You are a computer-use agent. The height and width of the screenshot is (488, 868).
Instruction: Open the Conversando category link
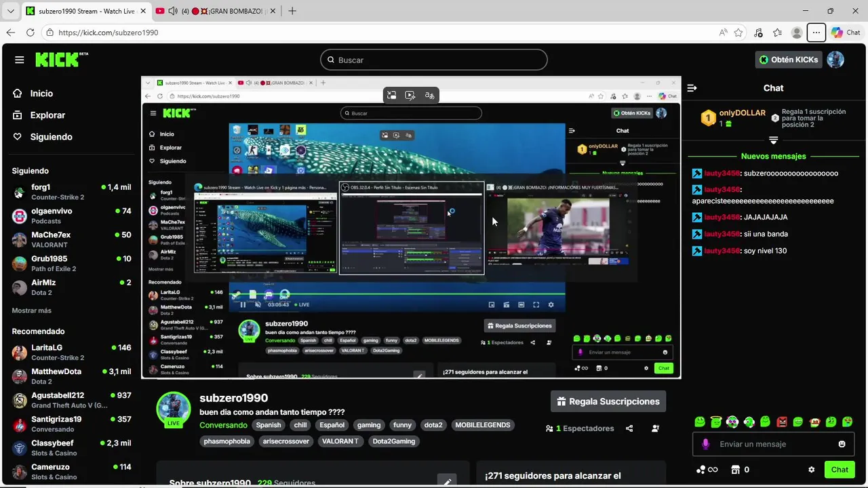click(223, 425)
